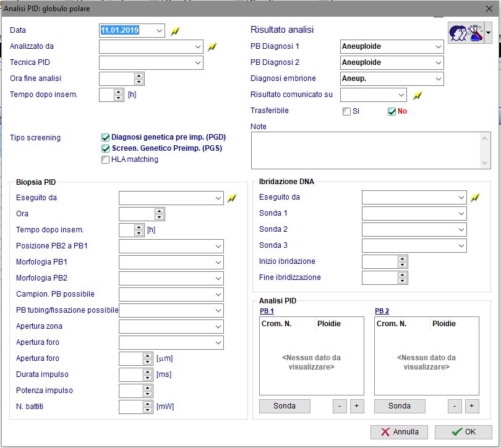Tick the Trasferibile Si checkbox
Screen dimensions: 501x448
346,111
